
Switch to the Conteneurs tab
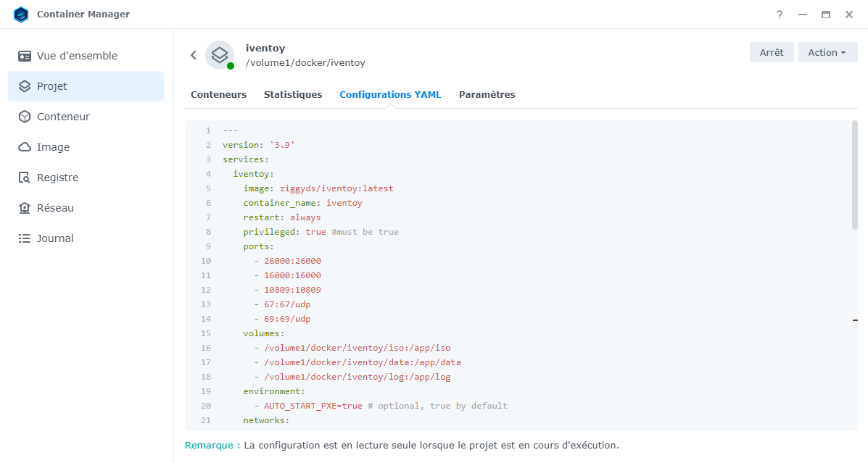(218, 94)
